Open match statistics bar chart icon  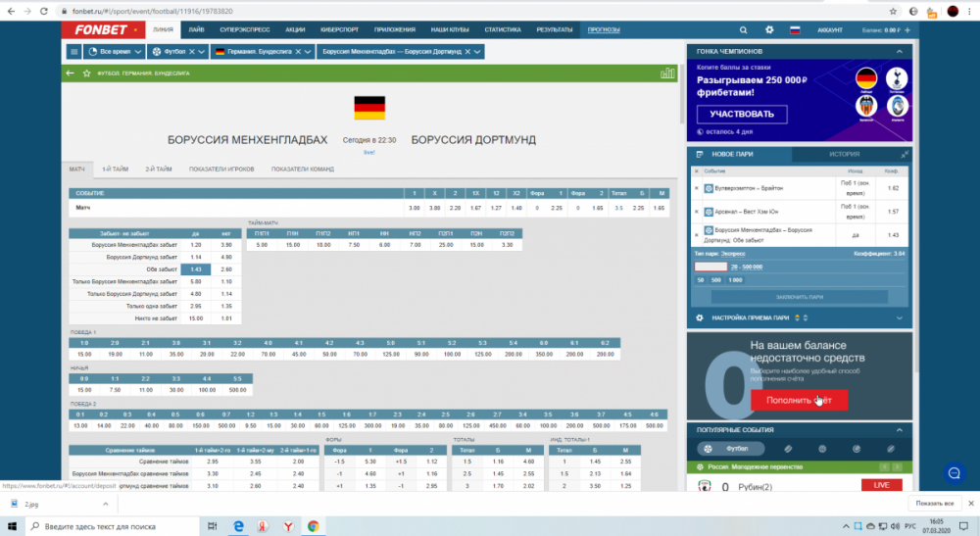tap(667, 73)
